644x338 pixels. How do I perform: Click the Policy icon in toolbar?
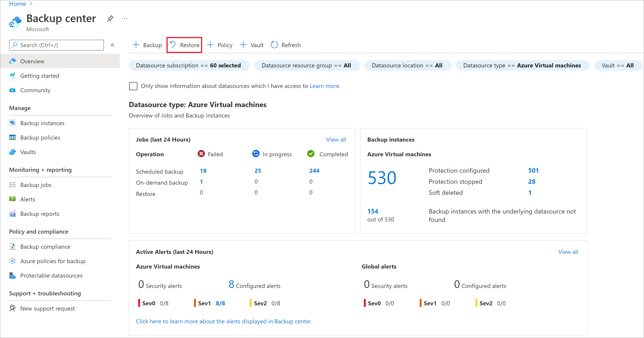pyautogui.click(x=220, y=45)
